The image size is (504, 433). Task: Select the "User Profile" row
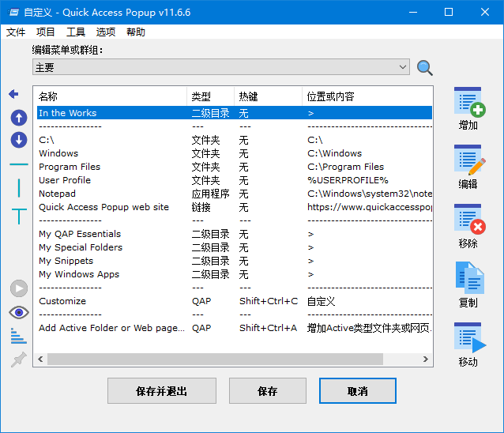[x=235, y=180]
